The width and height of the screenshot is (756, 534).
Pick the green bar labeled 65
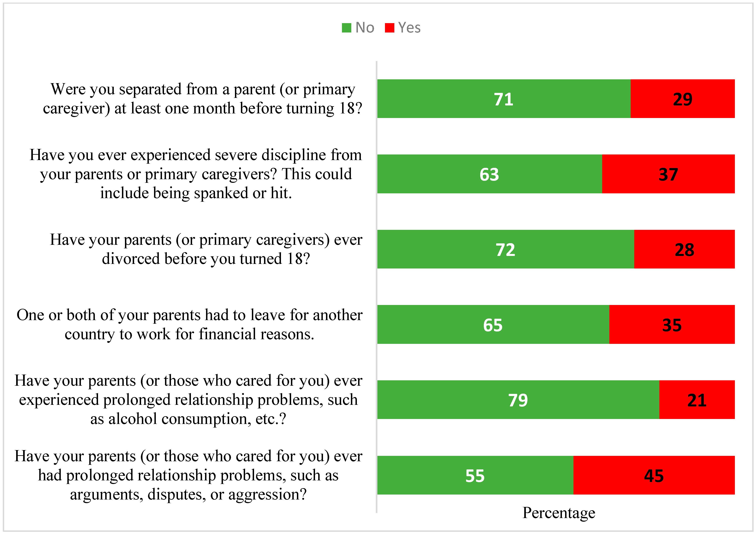point(493,325)
